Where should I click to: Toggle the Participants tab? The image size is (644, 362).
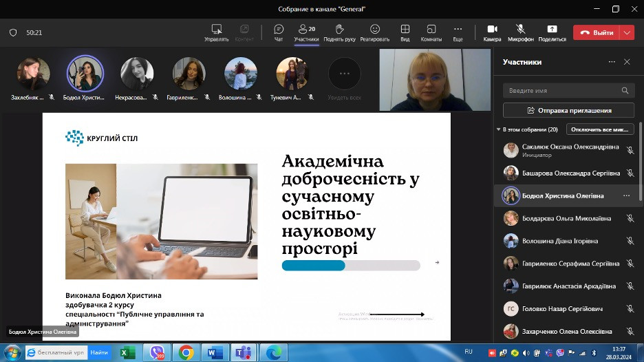(306, 32)
